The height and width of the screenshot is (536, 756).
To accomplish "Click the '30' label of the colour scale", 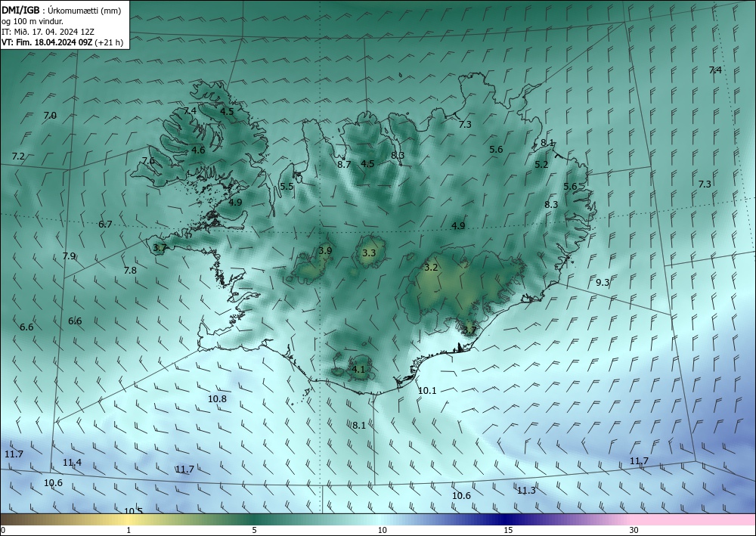I will tap(634, 531).
